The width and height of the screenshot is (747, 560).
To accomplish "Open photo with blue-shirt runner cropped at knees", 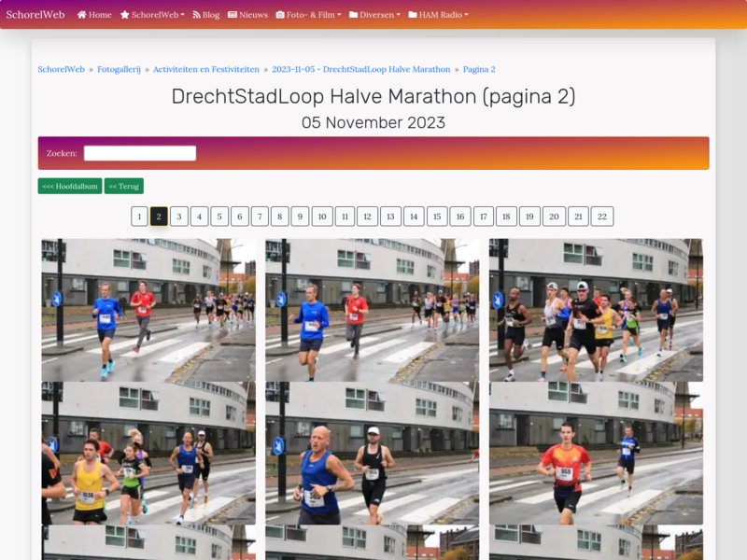I will tap(372, 310).
